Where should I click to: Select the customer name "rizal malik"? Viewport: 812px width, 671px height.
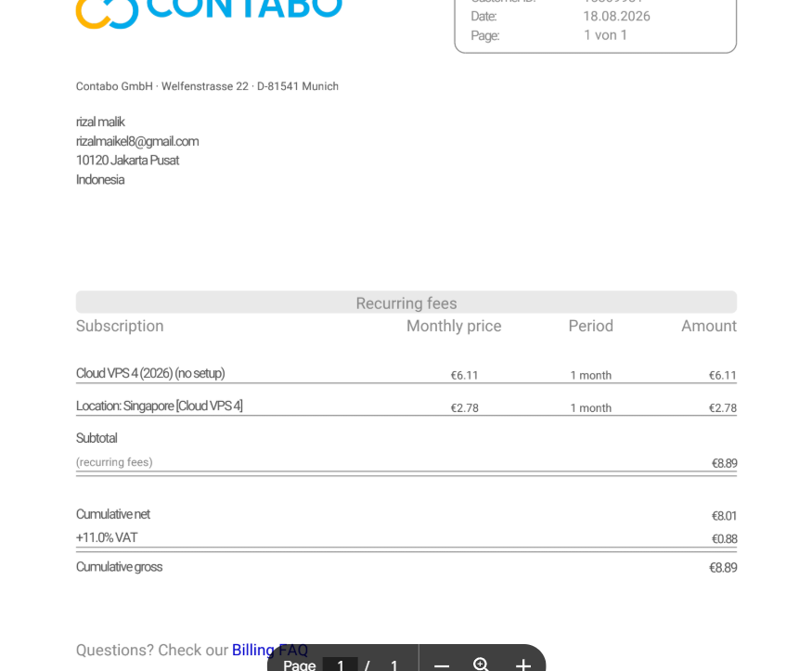point(100,122)
